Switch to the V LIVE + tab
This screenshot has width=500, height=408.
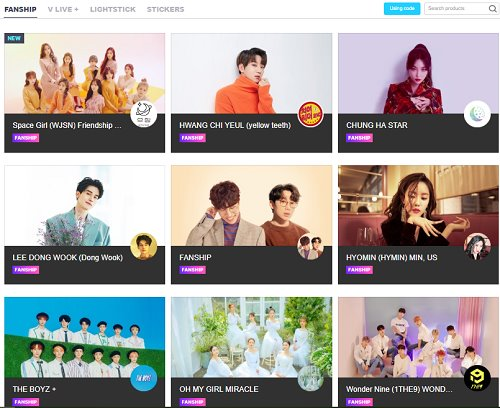63,9
